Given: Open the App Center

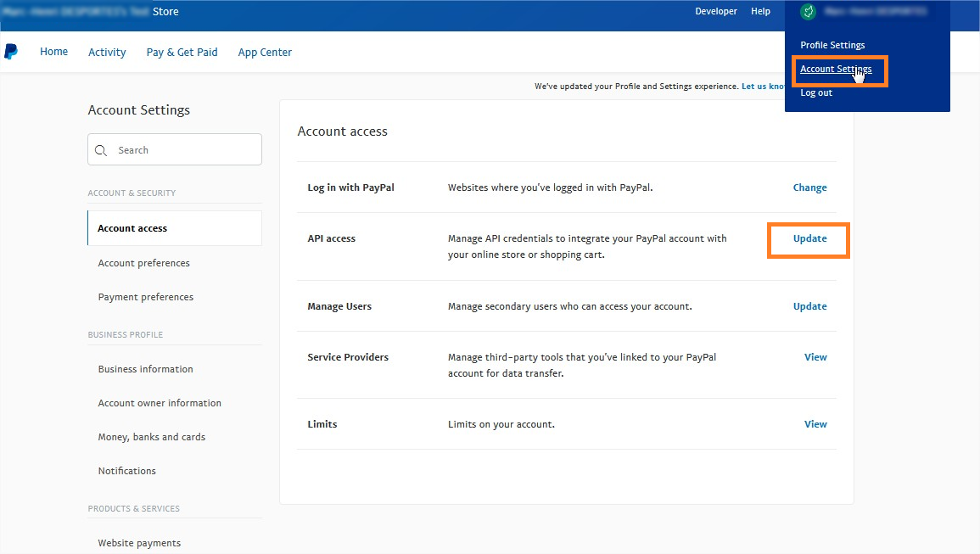Looking at the screenshot, I should coord(265,51).
